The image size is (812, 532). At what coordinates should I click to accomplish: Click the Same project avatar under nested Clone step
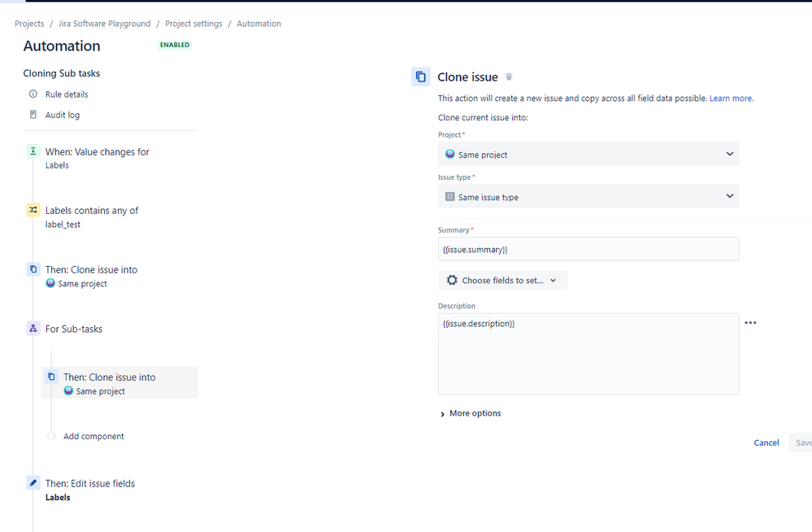68,390
